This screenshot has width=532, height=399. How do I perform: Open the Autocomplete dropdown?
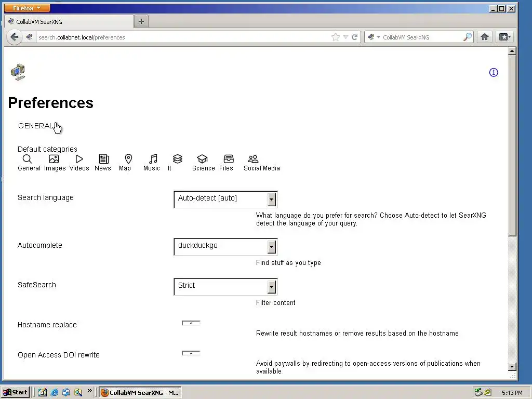click(x=225, y=247)
